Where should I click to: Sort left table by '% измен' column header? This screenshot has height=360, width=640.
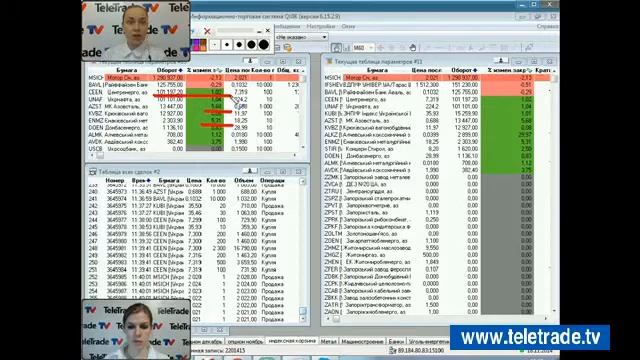[x=204, y=70]
